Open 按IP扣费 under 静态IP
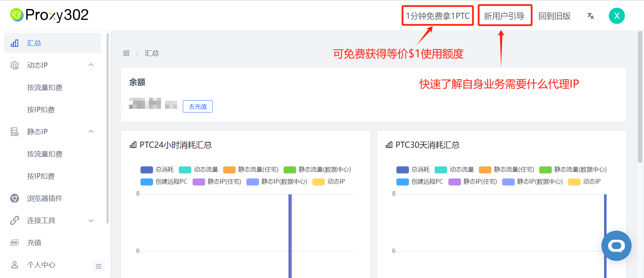Image resolution: width=644 pixels, height=278 pixels. pyautogui.click(x=41, y=176)
